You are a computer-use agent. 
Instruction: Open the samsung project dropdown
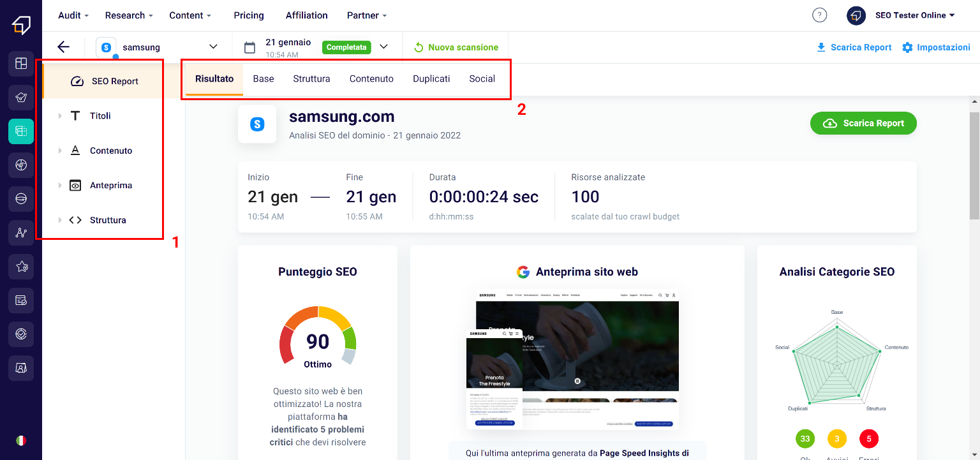click(x=213, y=47)
